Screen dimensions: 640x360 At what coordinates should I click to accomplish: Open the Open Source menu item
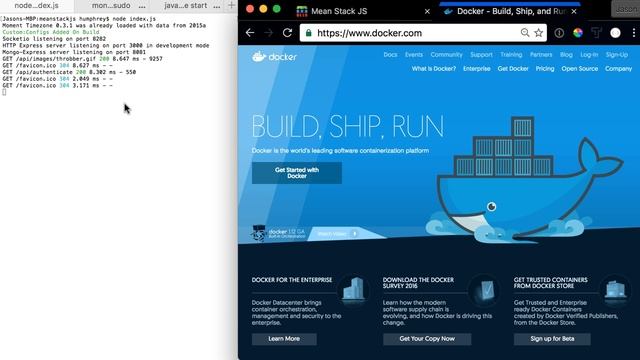tap(580, 69)
